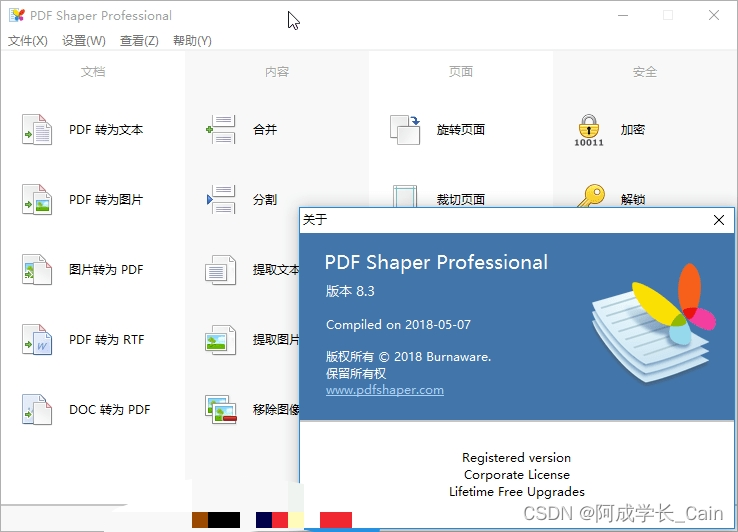This screenshot has height=532, width=738.
Task: Click Lifetime Free Upgrades text
Action: coord(516,492)
